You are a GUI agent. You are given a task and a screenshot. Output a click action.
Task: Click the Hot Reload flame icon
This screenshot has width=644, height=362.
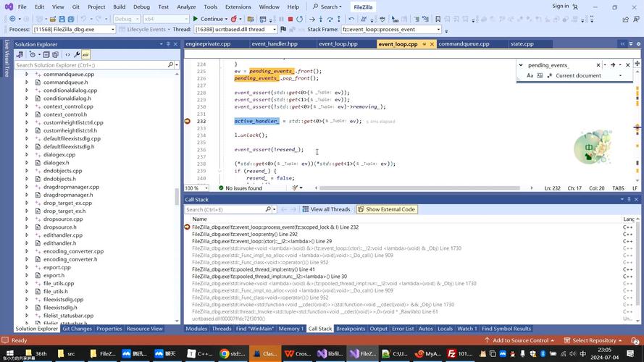pyautogui.click(x=234, y=19)
